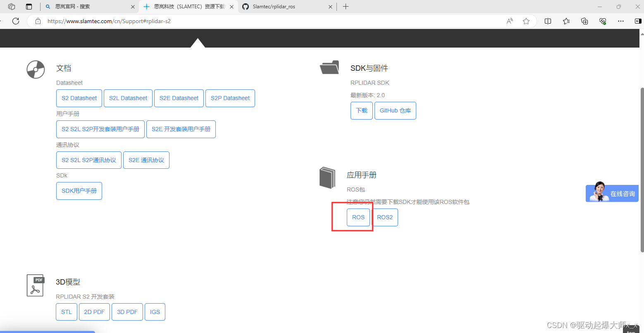Reload the page with the refresh icon
The width and height of the screenshot is (644, 333).
click(16, 21)
